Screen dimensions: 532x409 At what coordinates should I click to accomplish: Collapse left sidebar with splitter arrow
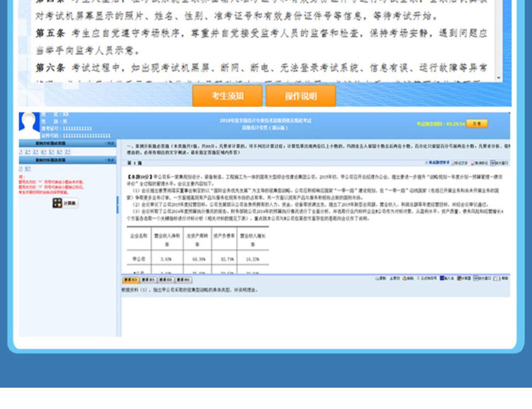pos(117,204)
